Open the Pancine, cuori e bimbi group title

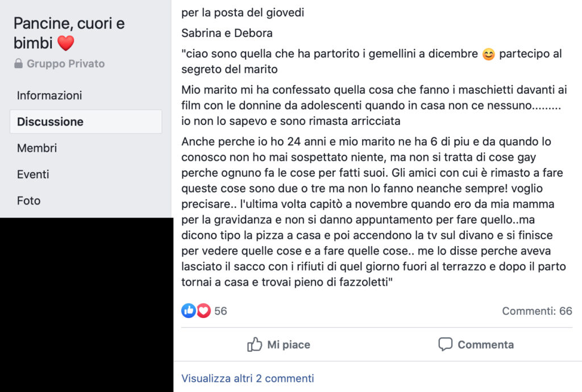pyautogui.click(x=69, y=34)
